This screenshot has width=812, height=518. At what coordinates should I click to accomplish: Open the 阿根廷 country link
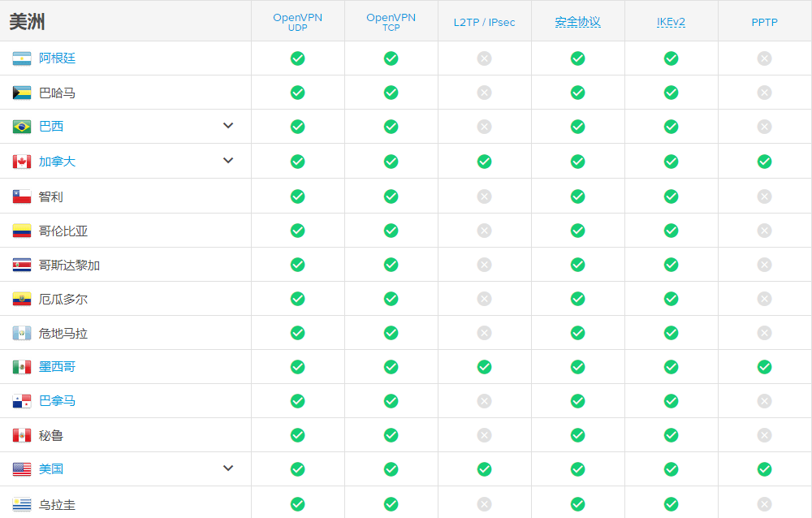click(57, 58)
